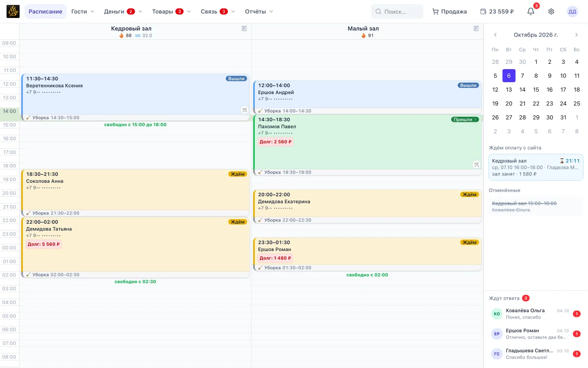Image resolution: width=588 pixels, height=368 pixels.
Task: Click the КО avatar of Ковалёва Ольга
Action: click(x=497, y=314)
